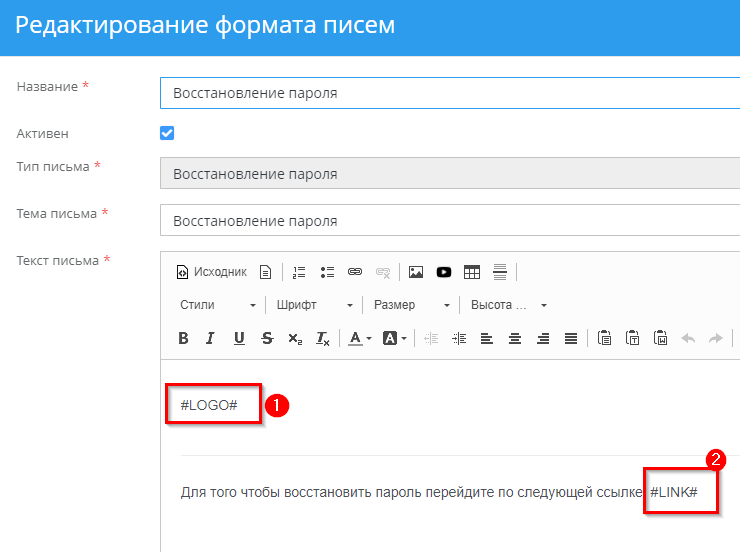Screen dimensions: 740x552
Task: Expand the Шрифт font dropdown
Action: pos(315,305)
